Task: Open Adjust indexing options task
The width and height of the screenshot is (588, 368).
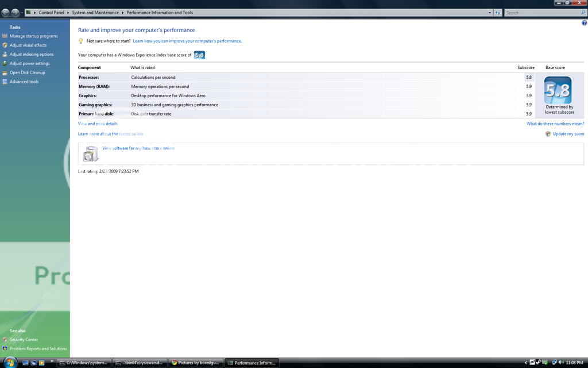Action: pos(32,54)
